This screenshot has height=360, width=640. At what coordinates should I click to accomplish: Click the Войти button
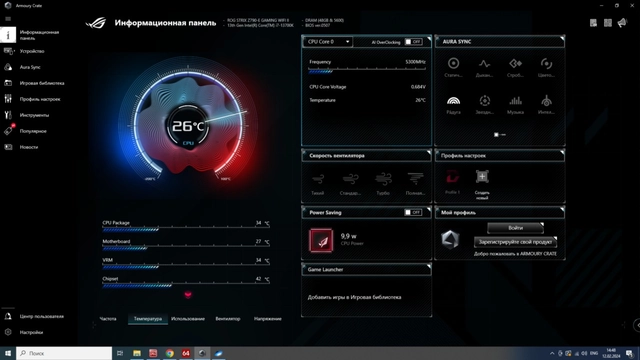516,228
